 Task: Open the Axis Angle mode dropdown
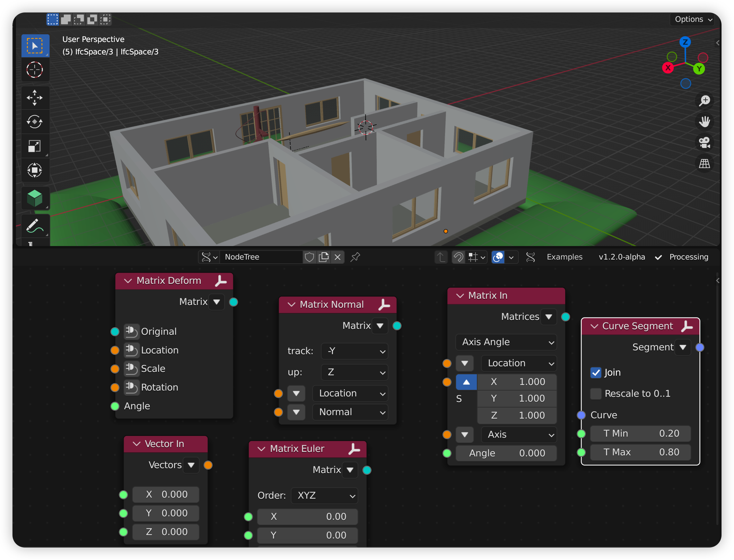tap(506, 342)
